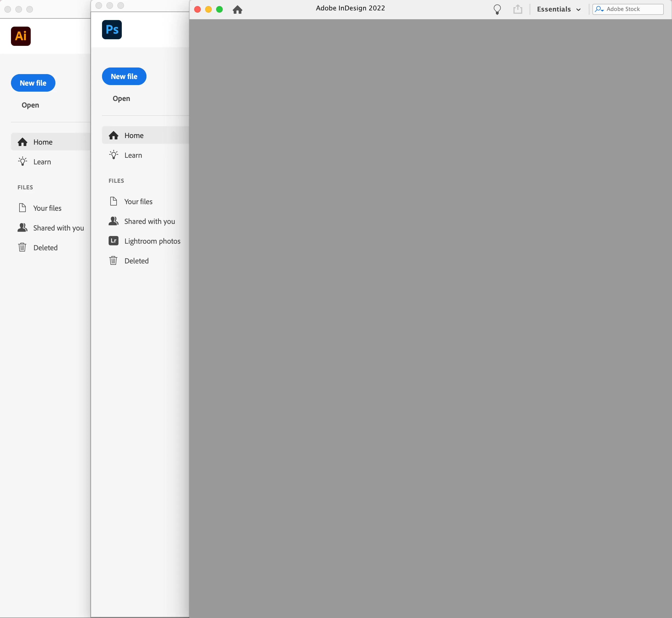Viewport: 672px width, 618px height.
Task: Open Lightroom photos in Photoshop sidebar
Action: tap(152, 241)
